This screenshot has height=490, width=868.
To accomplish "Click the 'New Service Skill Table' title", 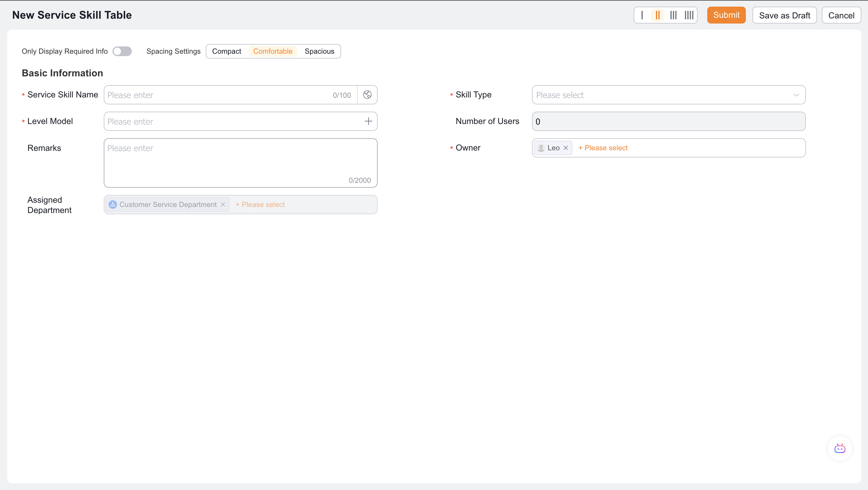I will pyautogui.click(x=72, y=15).
